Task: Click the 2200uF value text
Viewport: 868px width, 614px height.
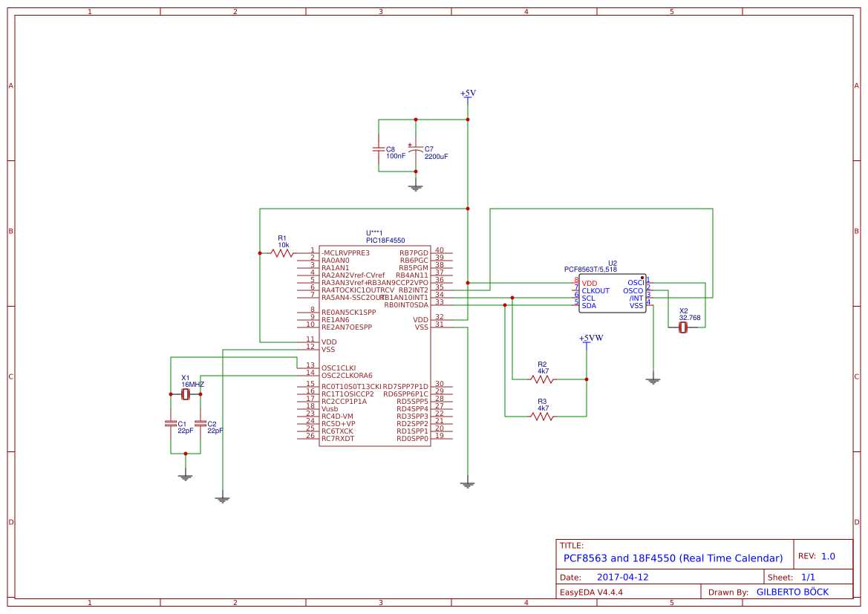Action: (436, 157)
